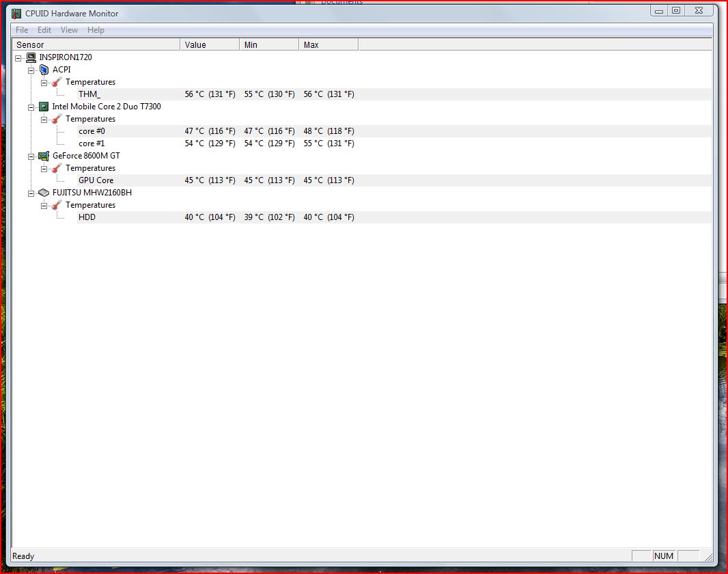The height and width of the screenshot is (574, 728).
Task: Click the Max column header
Action: pyautogui.click(x=328, y=44)
